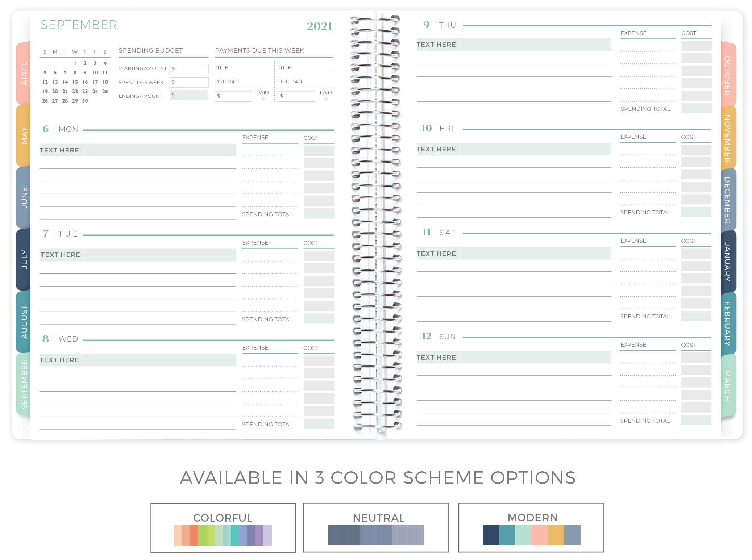Click the SPENT THIS WEEK dollar field
The image size is (752, 560).
click(190, 82)
